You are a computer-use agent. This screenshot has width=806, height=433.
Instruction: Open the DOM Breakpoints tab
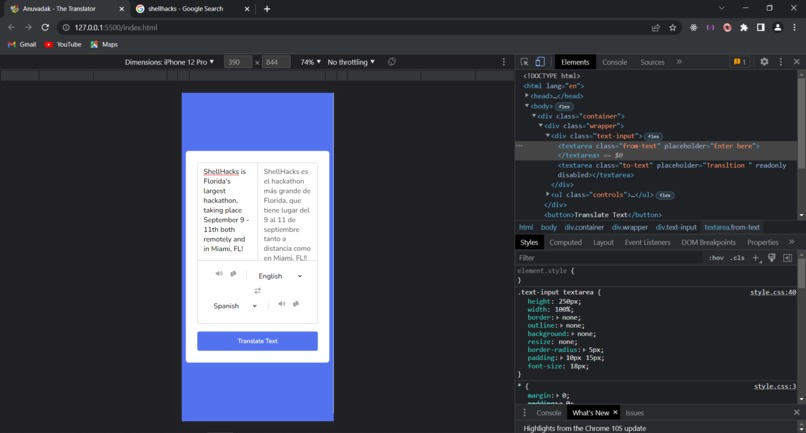coord(708,242)
